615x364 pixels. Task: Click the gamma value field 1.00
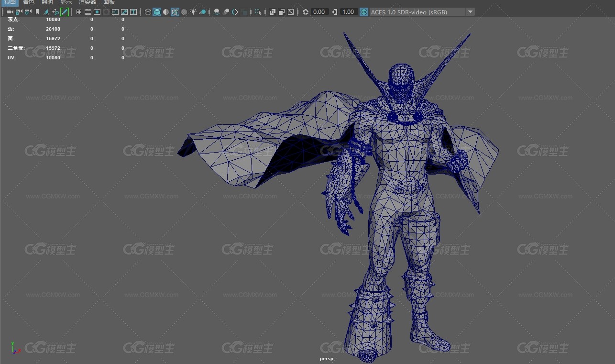349,12
